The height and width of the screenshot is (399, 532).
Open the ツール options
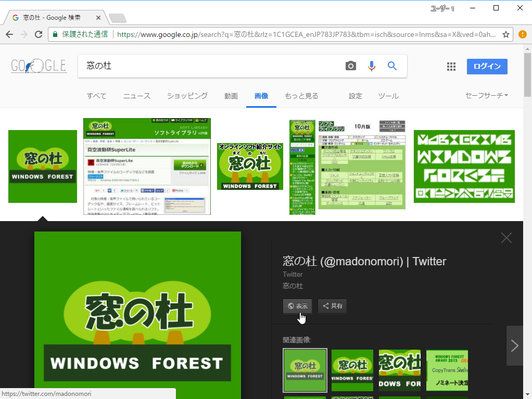click(x=388, y=96)
